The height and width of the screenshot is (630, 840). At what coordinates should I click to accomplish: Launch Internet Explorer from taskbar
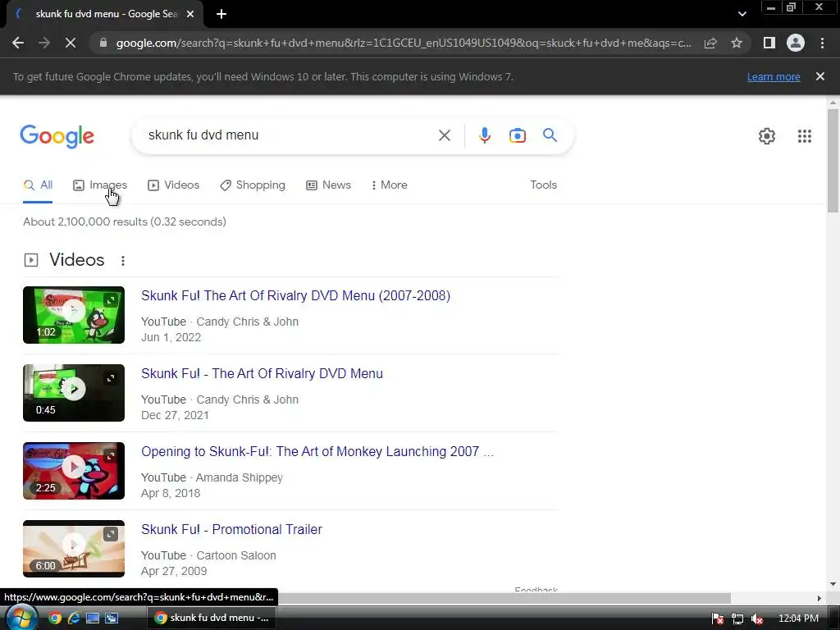73,619
